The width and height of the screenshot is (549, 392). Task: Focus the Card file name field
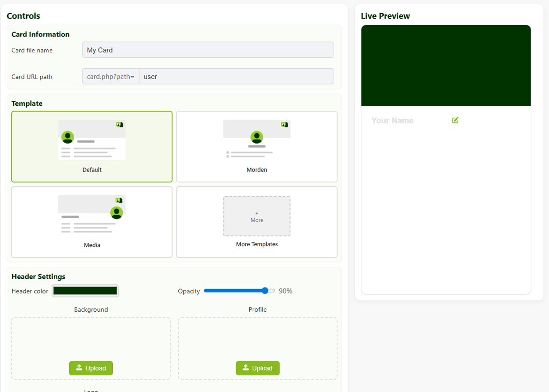[208, 50]
